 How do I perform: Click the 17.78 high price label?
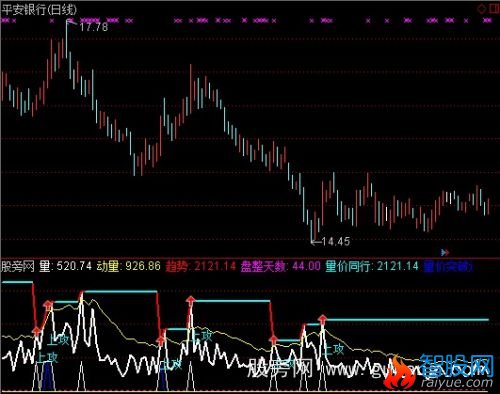tap(94, 27)
